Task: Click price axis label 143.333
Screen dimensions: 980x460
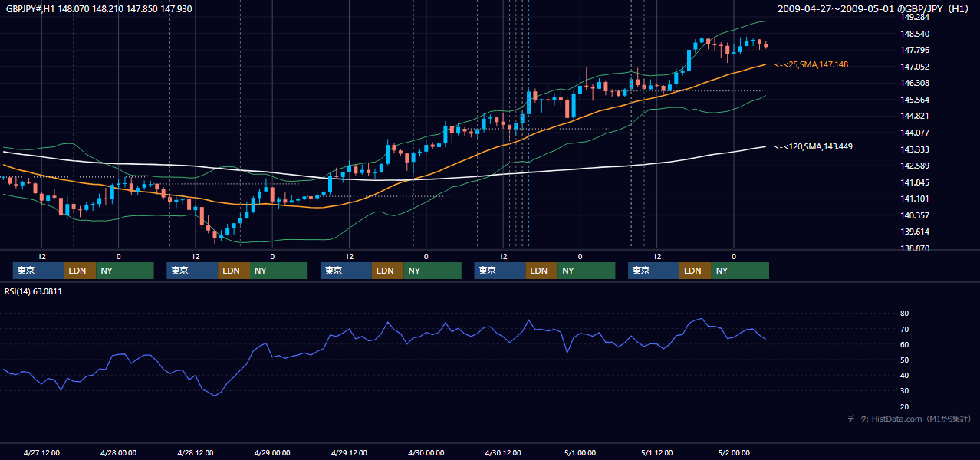Action: point(915,149)
